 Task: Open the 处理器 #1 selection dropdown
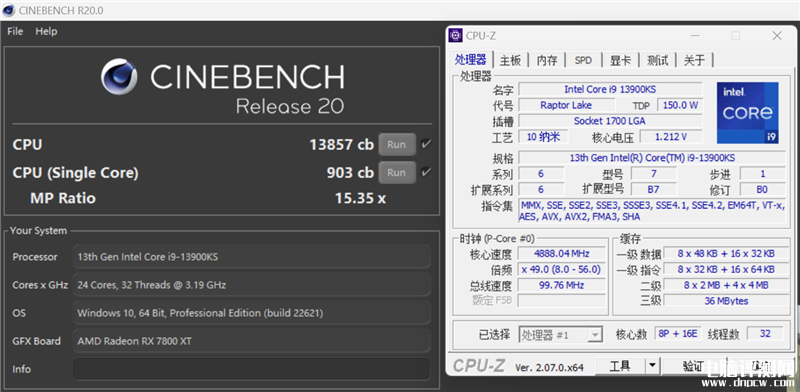tap(561, 335)
